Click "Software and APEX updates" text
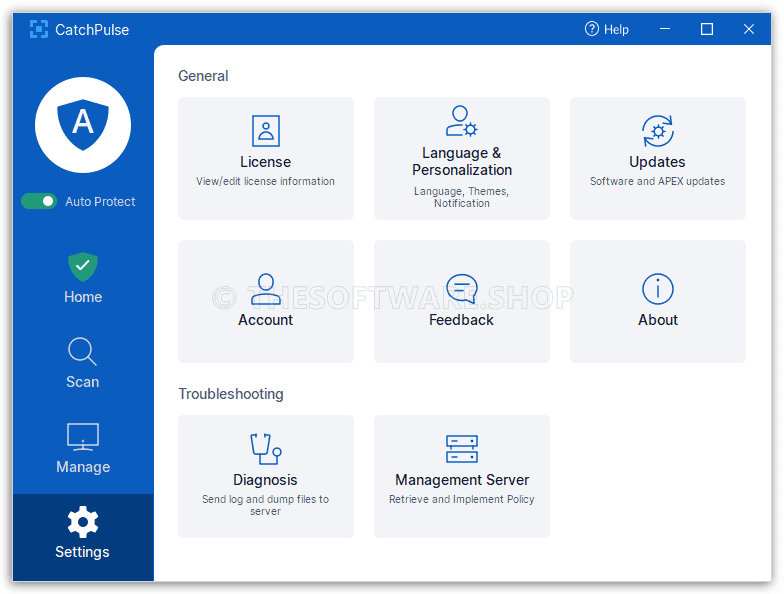 [658, 181]
